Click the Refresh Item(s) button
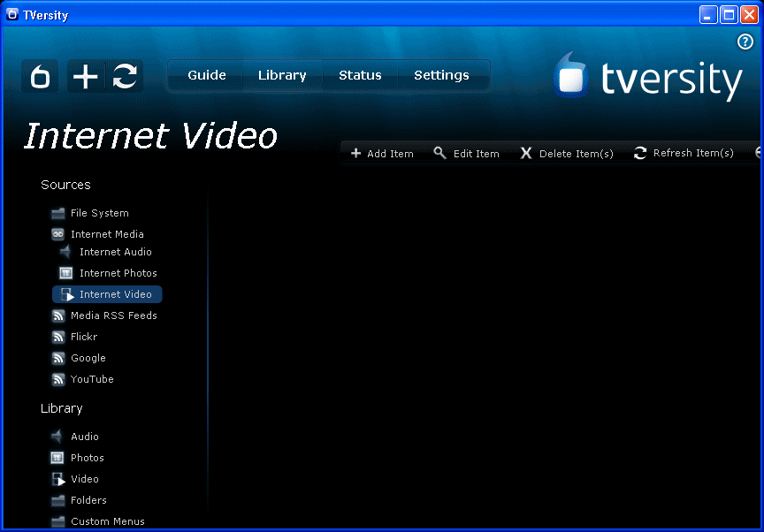The width and height of the screenshot is (764, 532). click(684, 153)
